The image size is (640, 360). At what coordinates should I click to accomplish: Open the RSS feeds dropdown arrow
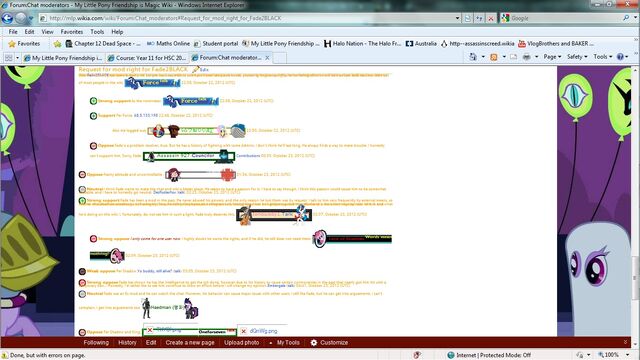click(x=504, y=57)
